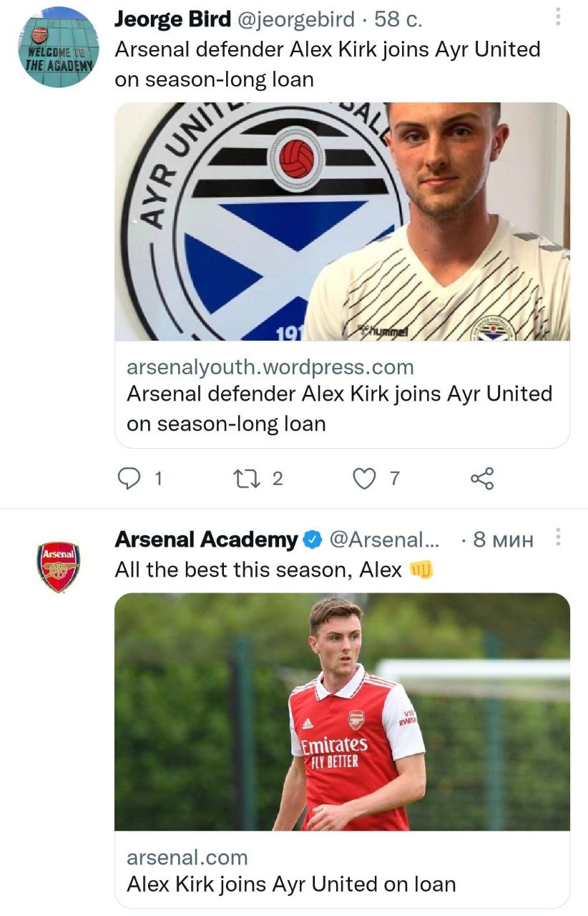The width and height of the screenshot is (588, 916).
Task: Open the three-dot menu on Arsenal Academy tweet
Action: (559, 538)
